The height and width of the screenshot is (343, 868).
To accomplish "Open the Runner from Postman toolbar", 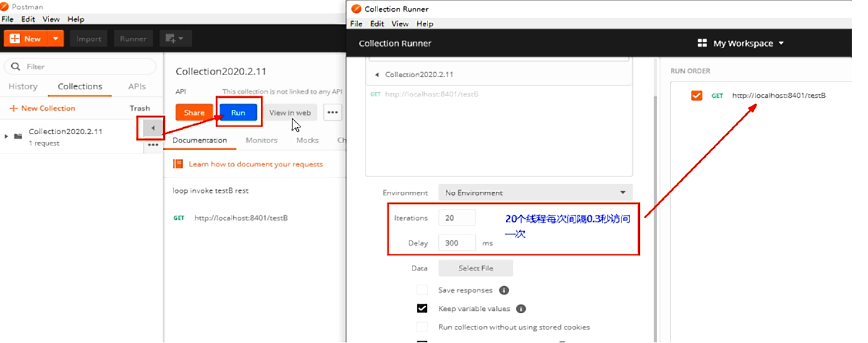I will coord(133,39).
